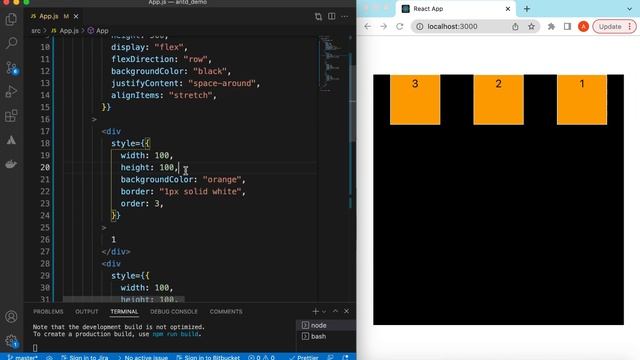This screenshot has width=640, height=360.
Task: Open the Search view in activity bar
Action: point(11,42)
